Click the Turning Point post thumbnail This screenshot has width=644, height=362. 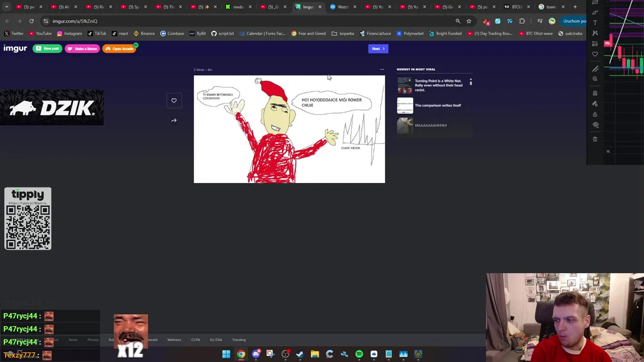pyautogui.click(x=405, y=85)
